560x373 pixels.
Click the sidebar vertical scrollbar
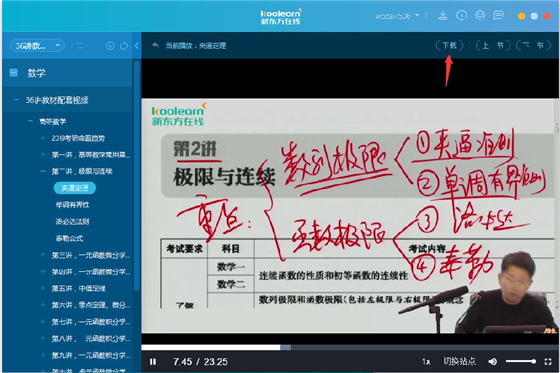[x=136, y=175]
